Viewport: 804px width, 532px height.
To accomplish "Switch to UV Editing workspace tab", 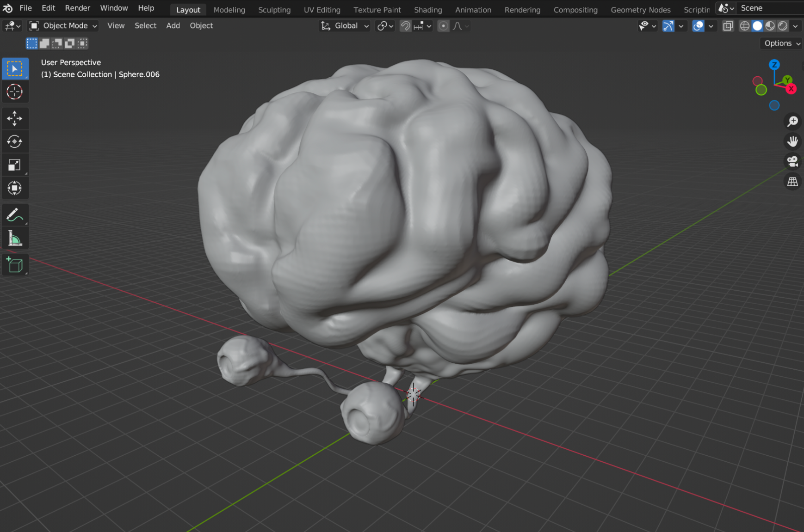I will point(322,10).
